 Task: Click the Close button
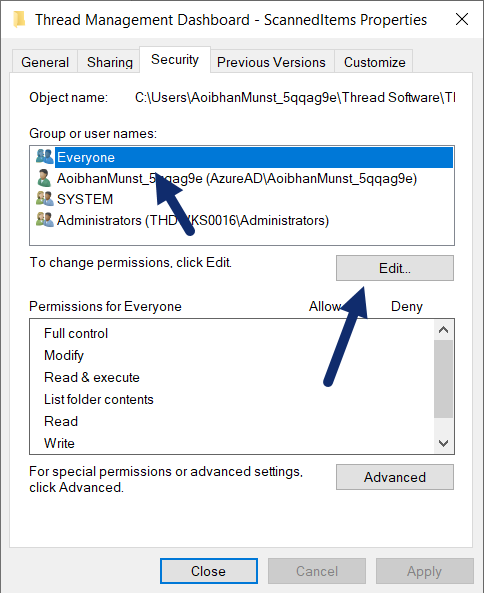pyautogui.click(x=209, y=571)
